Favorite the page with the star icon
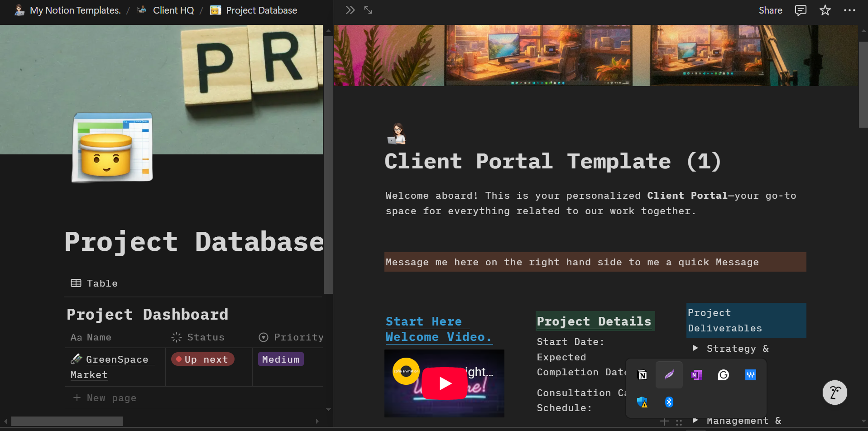The height and width of the screenshot is (431, 868). tap(825, 10)
